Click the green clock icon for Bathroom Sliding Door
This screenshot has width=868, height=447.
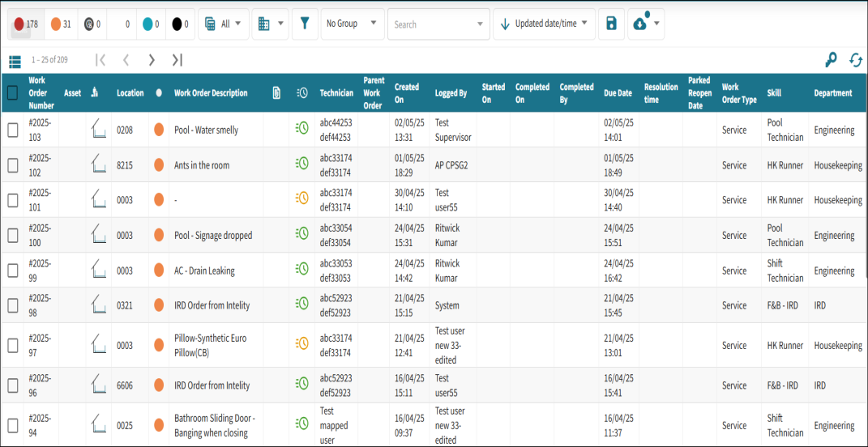click(x=302, y=424)
